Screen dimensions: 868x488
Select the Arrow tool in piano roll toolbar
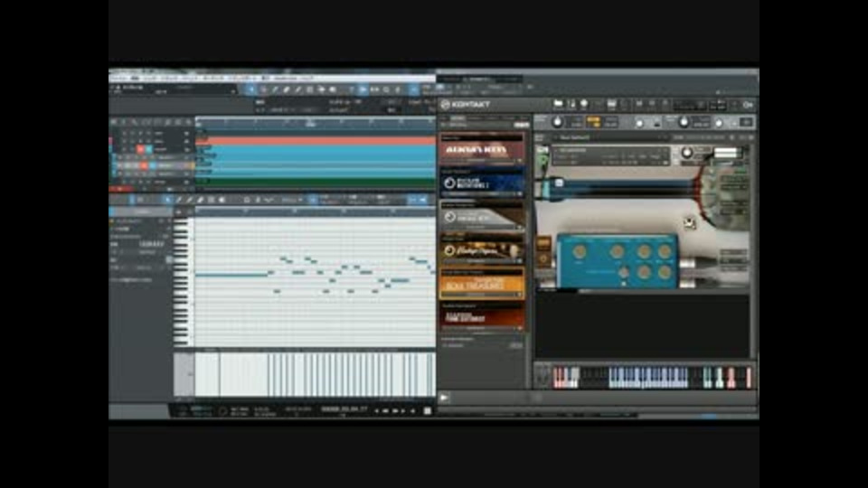pyautogui.click(x=168, y=200)
